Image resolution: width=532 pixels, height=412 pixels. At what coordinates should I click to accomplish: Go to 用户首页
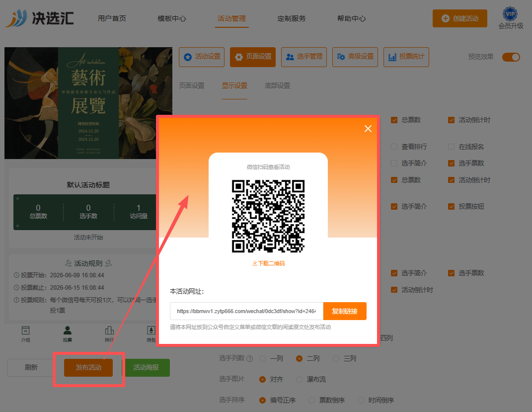coord(112,19)
